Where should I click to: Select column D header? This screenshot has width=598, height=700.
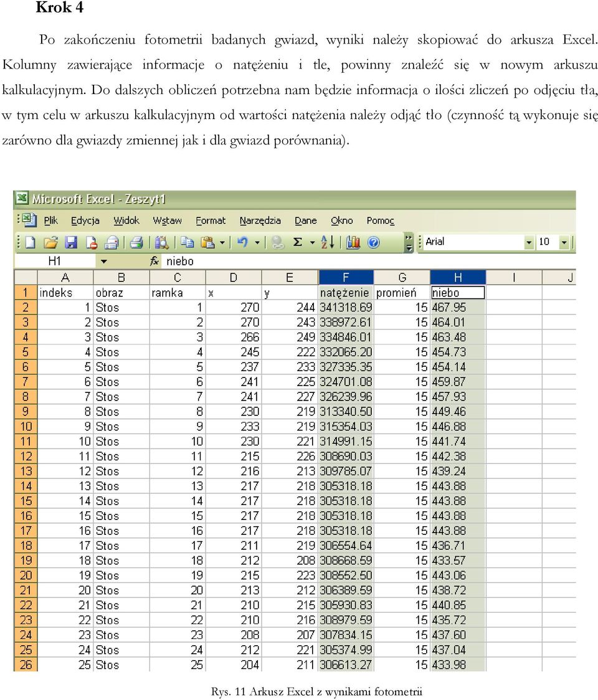coord(234,277)
